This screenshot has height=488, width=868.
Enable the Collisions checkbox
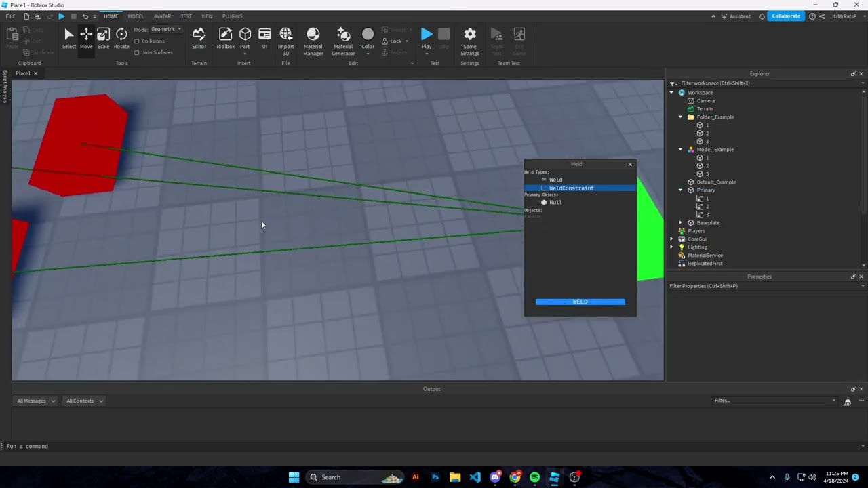tap(137, 41)
